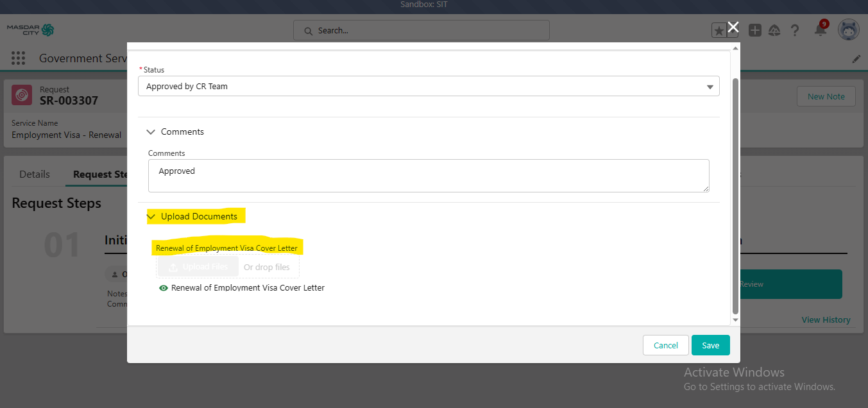Open the uploaded Renewal of Employment Visa Cover Letter link
This screenshot has height=408, width=868.
(248, 288)
